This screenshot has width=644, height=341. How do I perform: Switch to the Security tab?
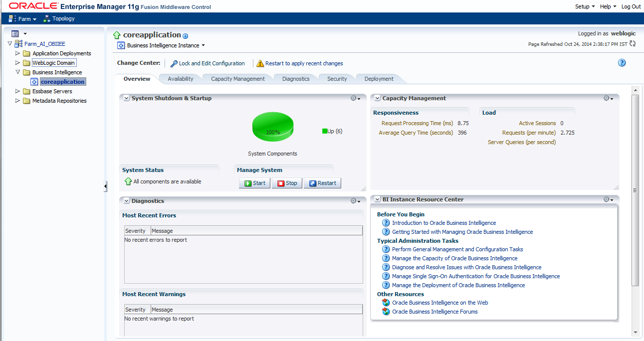click(337, 79)
